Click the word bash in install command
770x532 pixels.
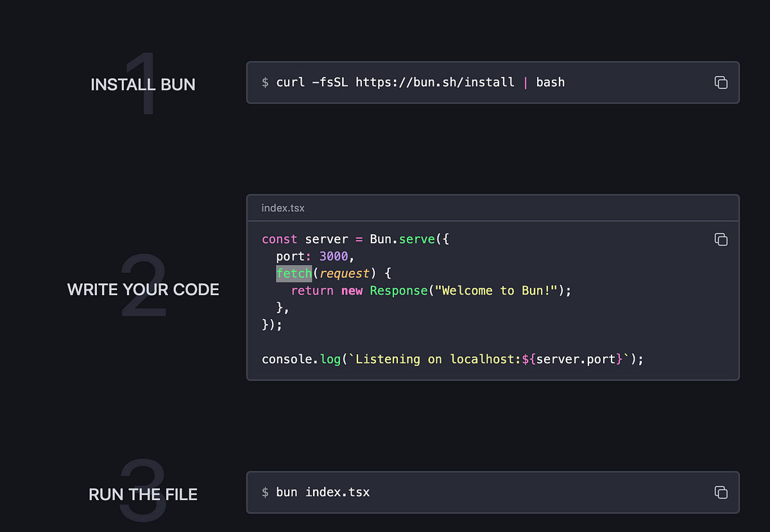(x=551, y=82)
